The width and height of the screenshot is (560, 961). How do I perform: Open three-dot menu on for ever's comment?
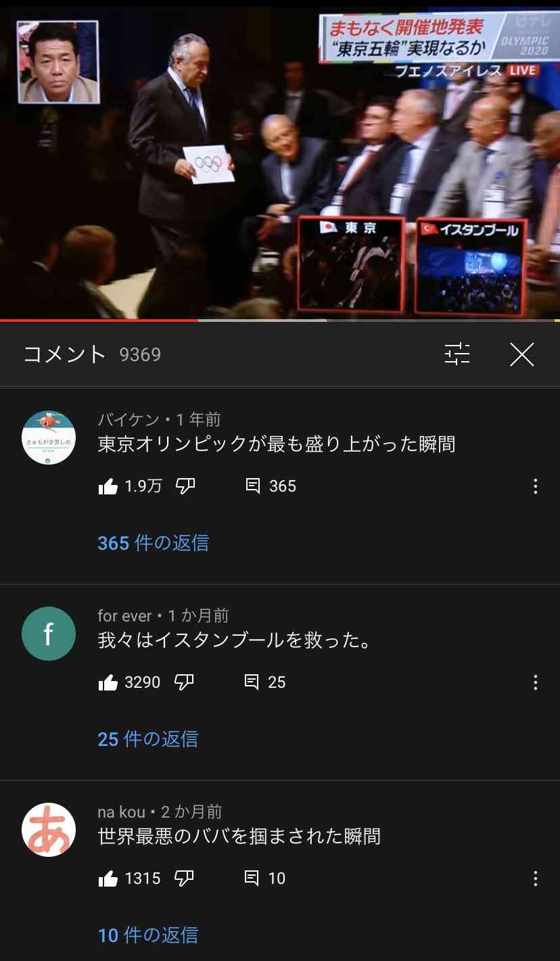point(535,682)
